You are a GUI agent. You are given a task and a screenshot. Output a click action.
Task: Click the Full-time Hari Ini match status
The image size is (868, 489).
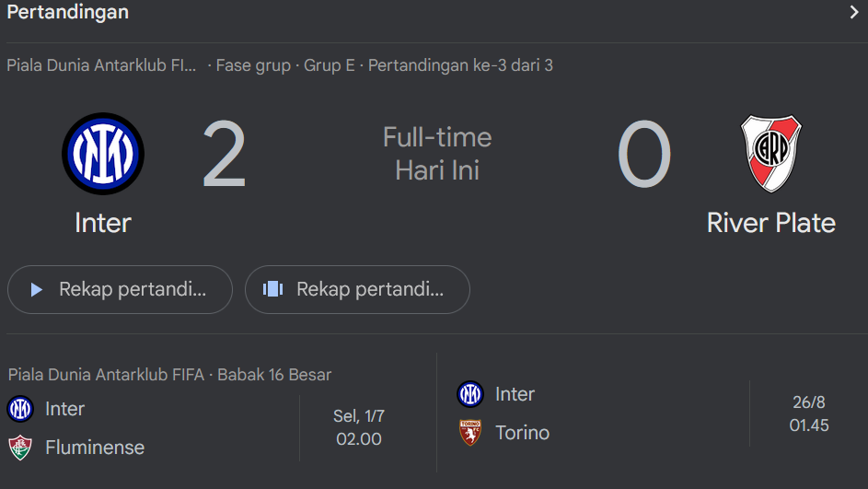[437, 154]
